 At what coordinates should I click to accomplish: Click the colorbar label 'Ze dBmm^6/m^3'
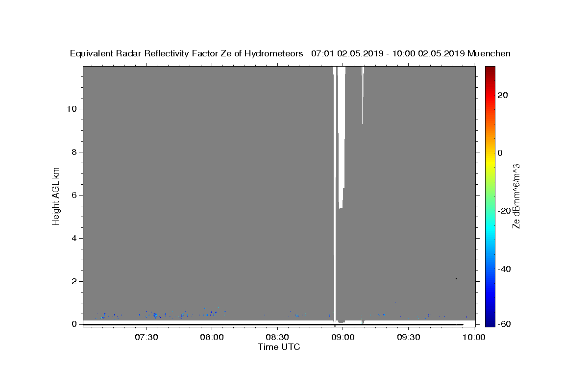pyautogui.click(x=515, y=196)
